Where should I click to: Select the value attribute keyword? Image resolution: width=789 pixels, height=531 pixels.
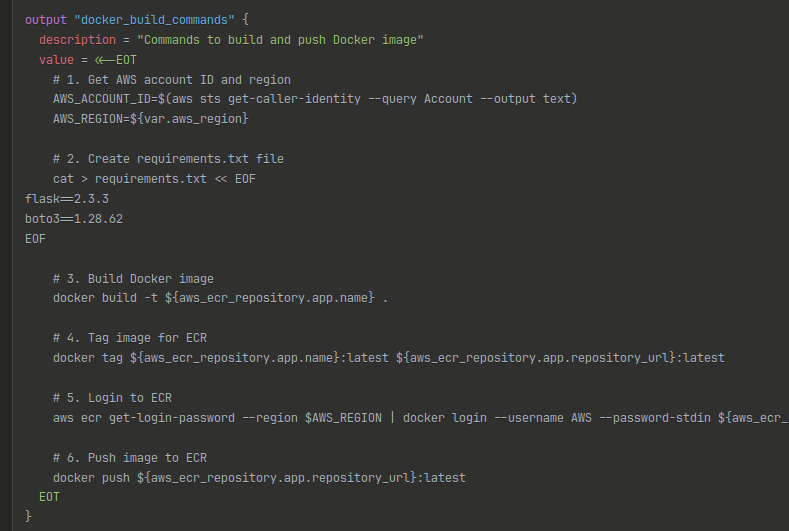(x=56, y=60)
